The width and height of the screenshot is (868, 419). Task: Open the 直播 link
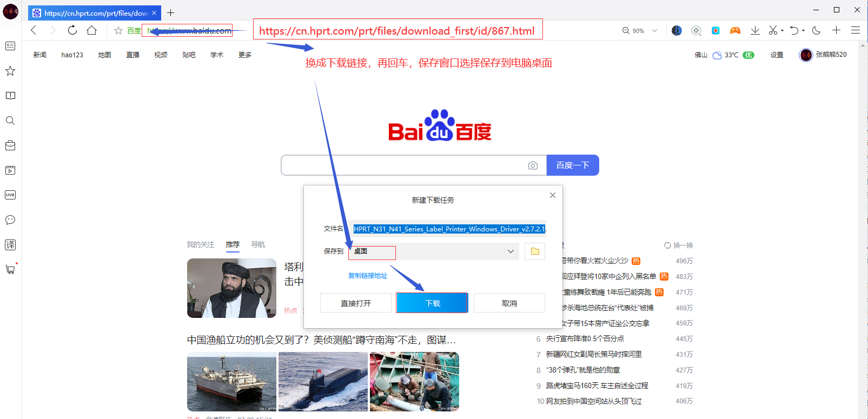pos(132,55)
